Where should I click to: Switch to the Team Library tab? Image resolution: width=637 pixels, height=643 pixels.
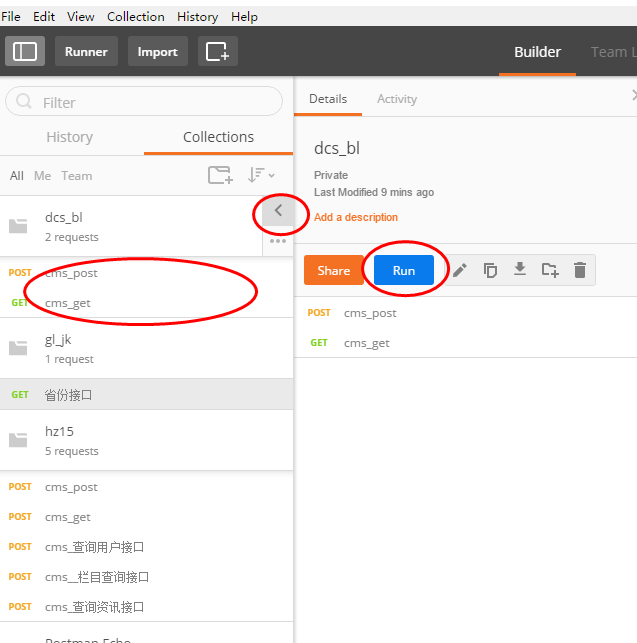[613, 52]
